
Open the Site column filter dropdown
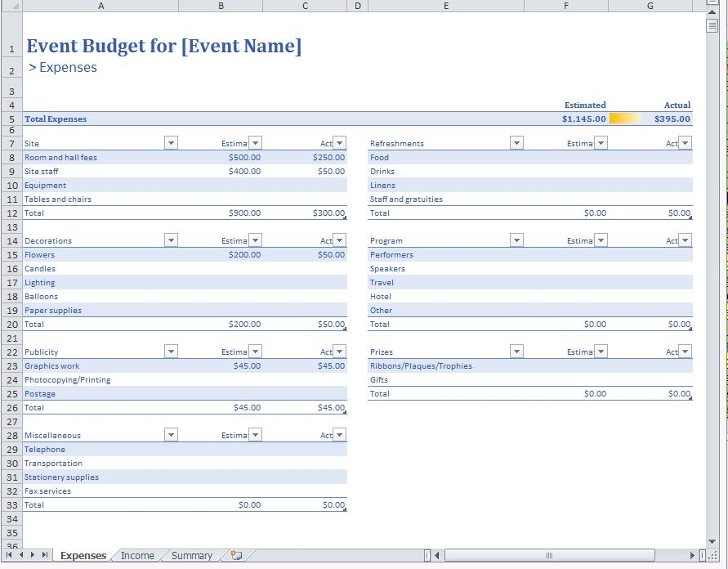[171, 143]
